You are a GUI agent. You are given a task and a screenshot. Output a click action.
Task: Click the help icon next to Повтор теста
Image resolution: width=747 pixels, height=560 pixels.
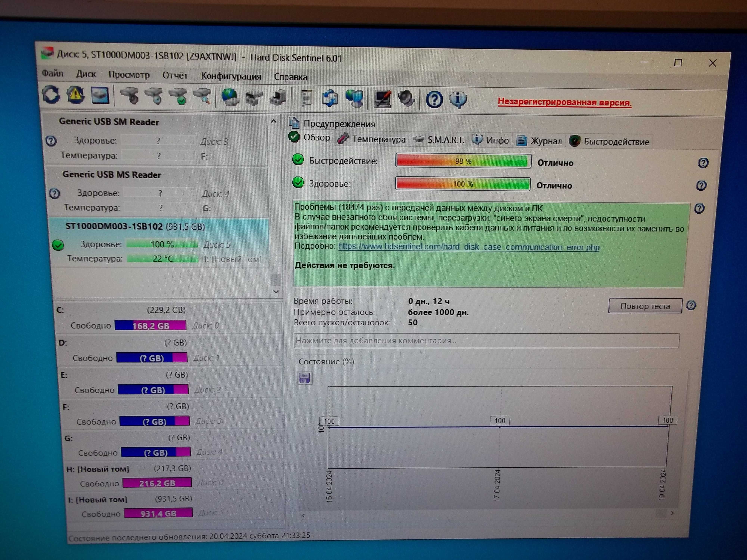click(x=691, y=305)
